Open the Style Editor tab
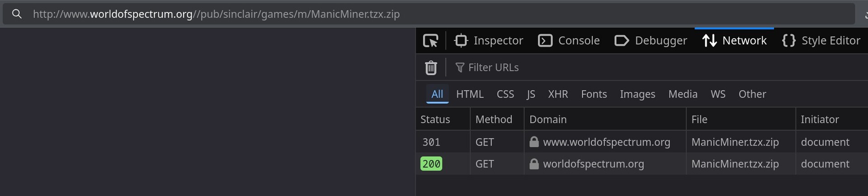The image size is (868, 196). [821, 41]
